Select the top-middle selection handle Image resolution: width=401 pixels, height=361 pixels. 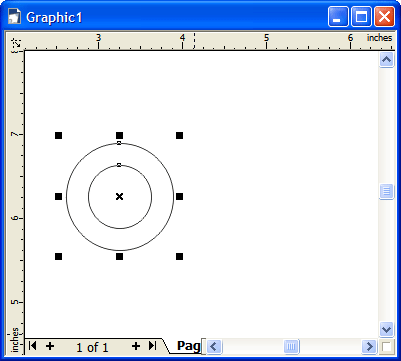tap(119, 135)
